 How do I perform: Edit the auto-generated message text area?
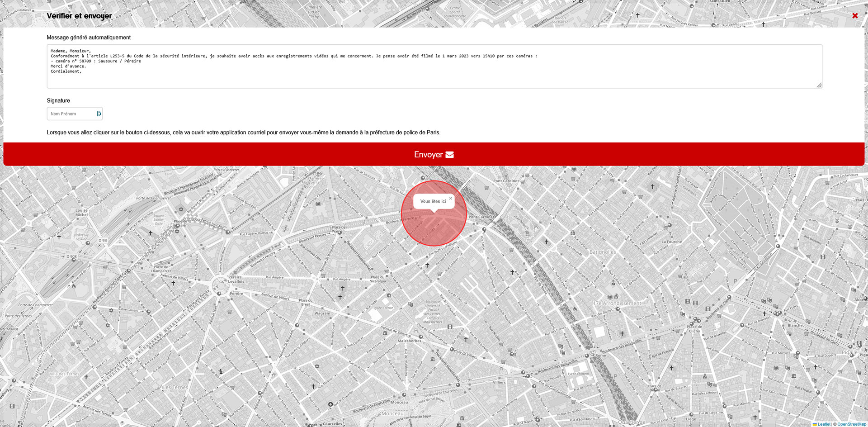coord(434,66)
